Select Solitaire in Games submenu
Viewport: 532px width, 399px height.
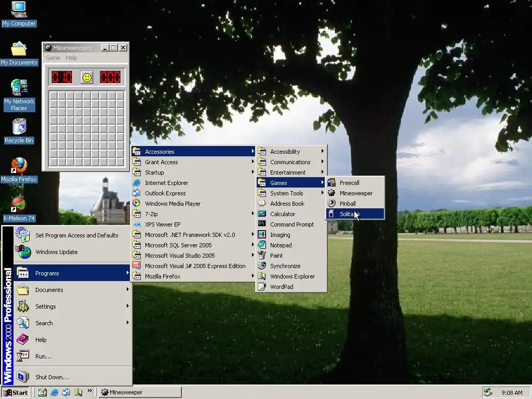(x=355, y=214)
